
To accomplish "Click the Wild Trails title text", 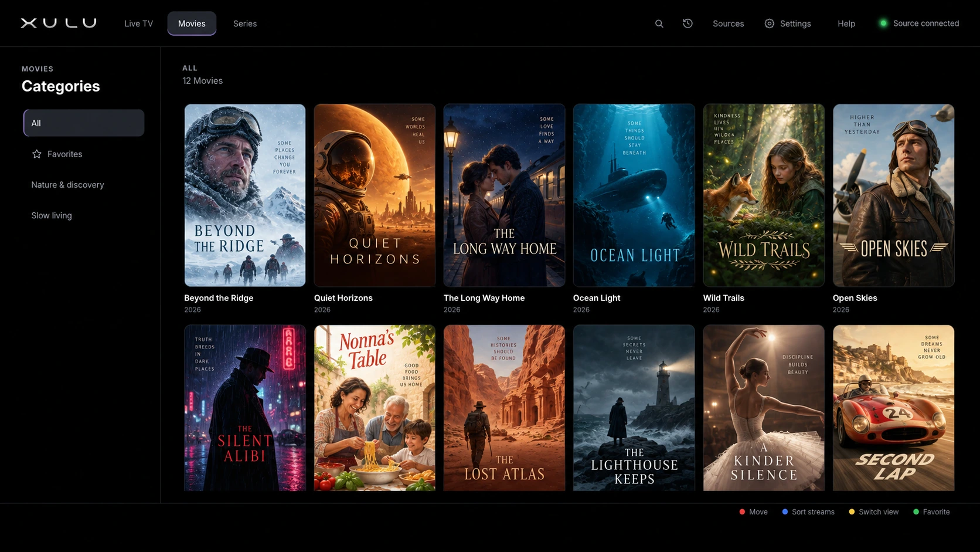I will coord(724,298).
